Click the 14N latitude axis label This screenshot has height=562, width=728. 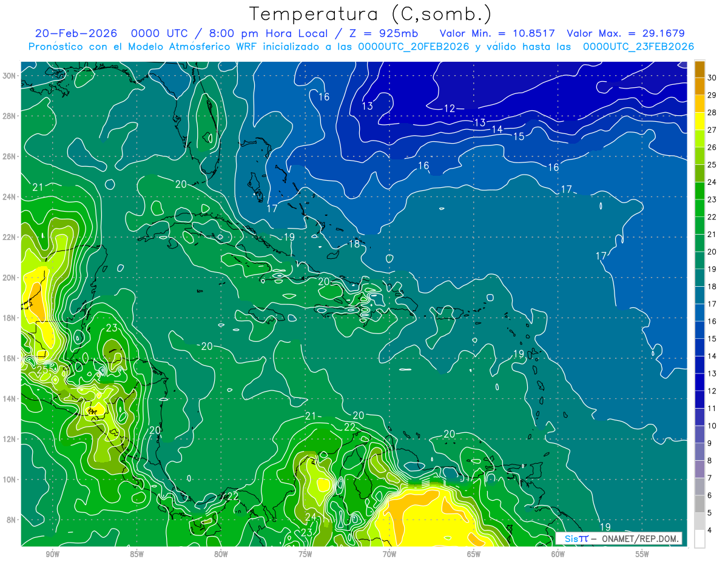tap(10, 398)
